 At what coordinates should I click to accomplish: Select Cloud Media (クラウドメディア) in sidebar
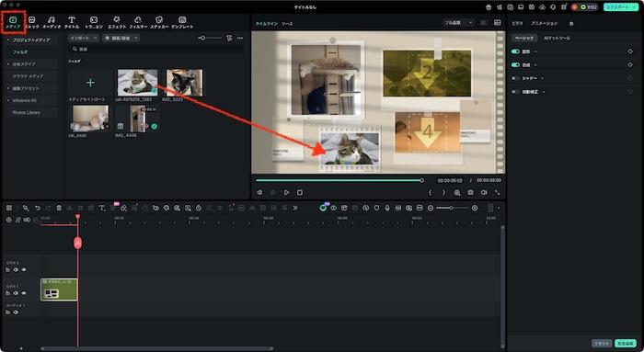[x=28, y=76]
